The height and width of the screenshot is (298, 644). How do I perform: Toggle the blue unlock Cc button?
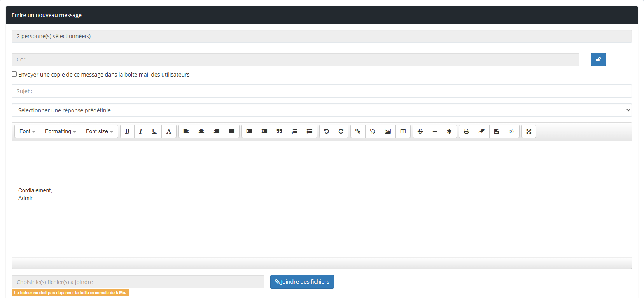point(598,59)
